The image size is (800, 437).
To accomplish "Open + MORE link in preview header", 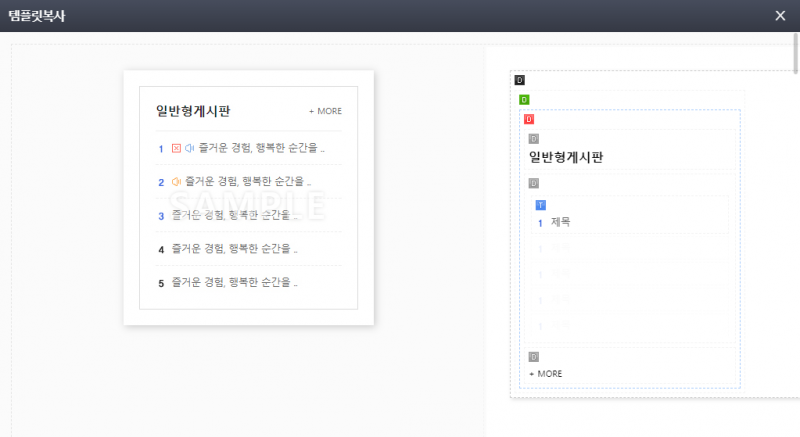I will point(325,112).
